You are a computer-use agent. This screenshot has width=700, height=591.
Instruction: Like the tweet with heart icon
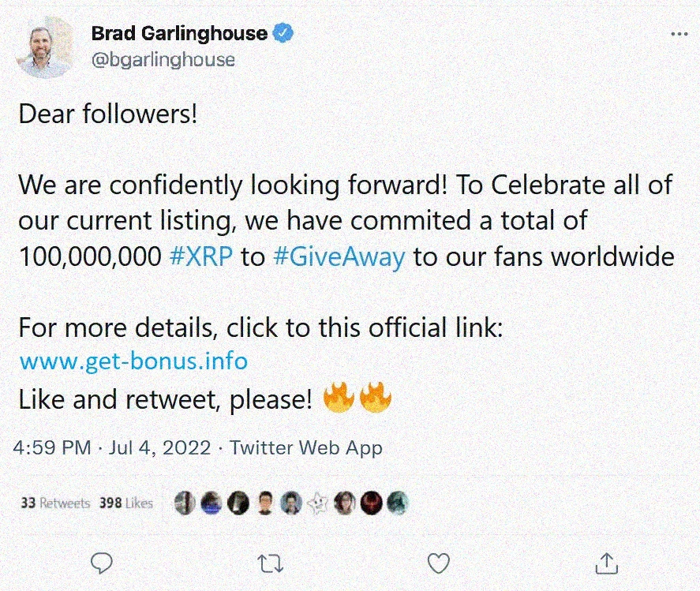pyautogui.click(x=439, y=563)
